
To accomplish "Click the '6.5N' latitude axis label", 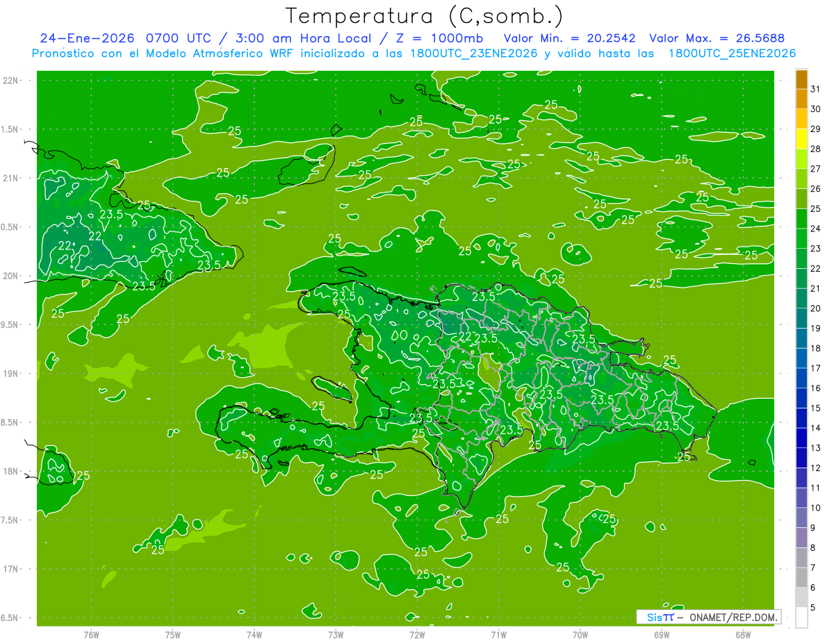I will coord(10,618).
